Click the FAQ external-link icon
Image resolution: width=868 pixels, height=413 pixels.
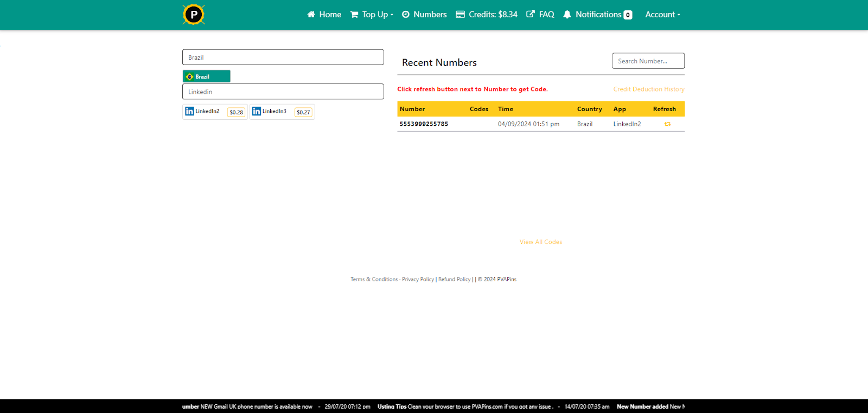click(531, 14)
